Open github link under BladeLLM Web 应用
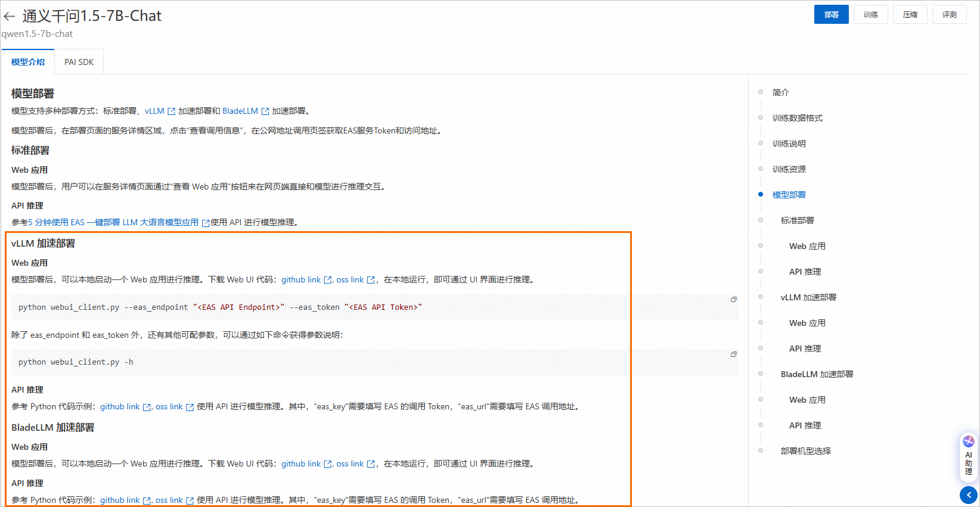Screen dimensions: 980x507 [x=301, y=464]
